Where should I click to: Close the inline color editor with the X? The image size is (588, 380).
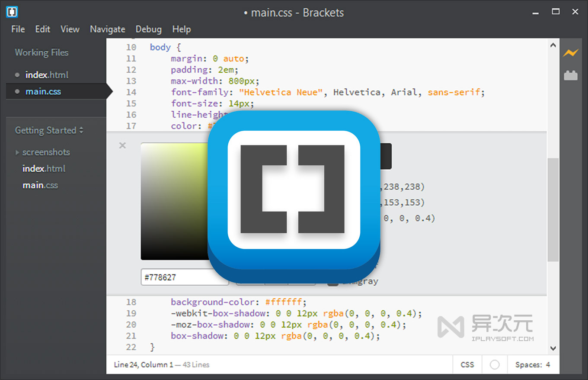click(x=122, y=145)
